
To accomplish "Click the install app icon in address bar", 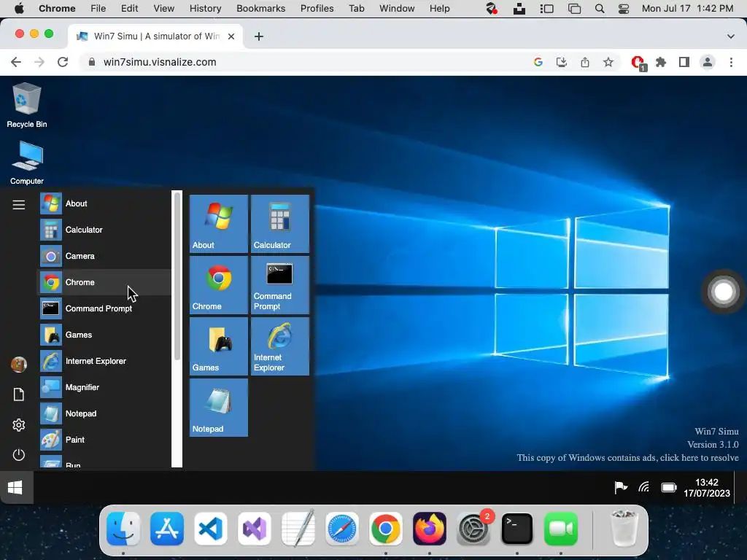I will 562,62.
